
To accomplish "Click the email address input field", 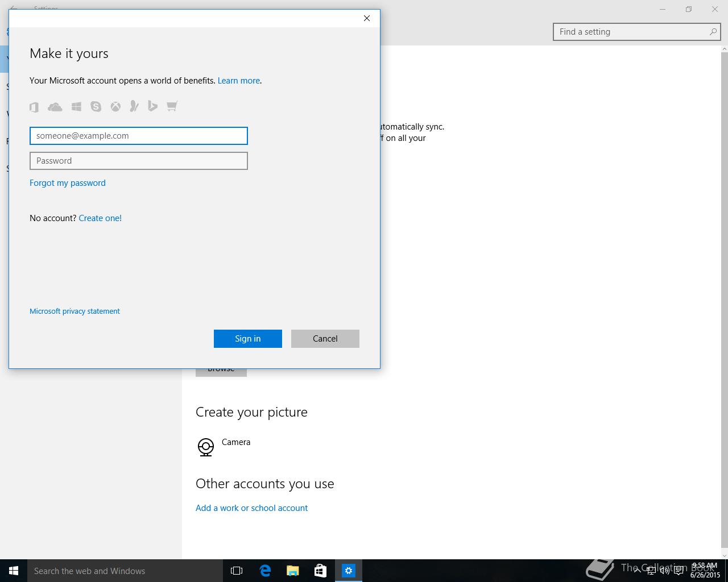I will pyautogui.click(x=139, y=136).
